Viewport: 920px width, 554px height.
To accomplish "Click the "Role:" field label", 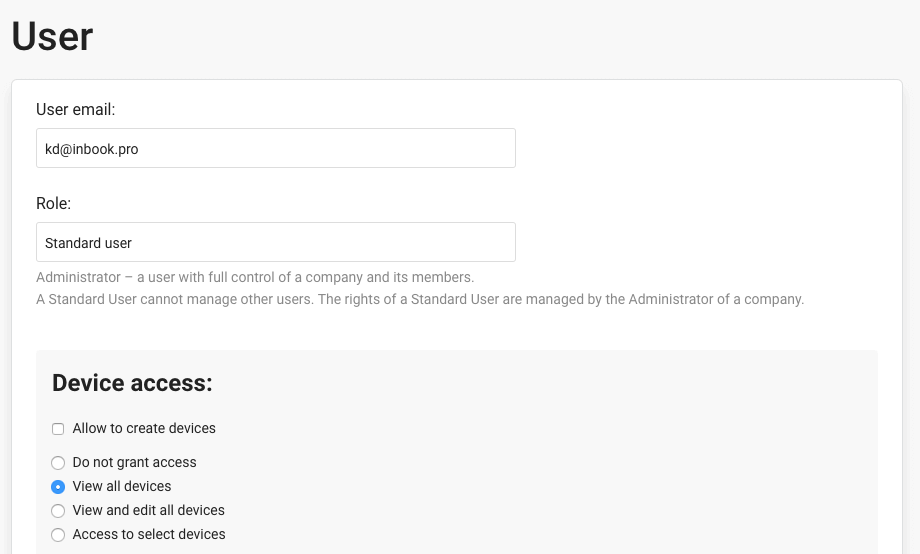I will click(54, 203).
